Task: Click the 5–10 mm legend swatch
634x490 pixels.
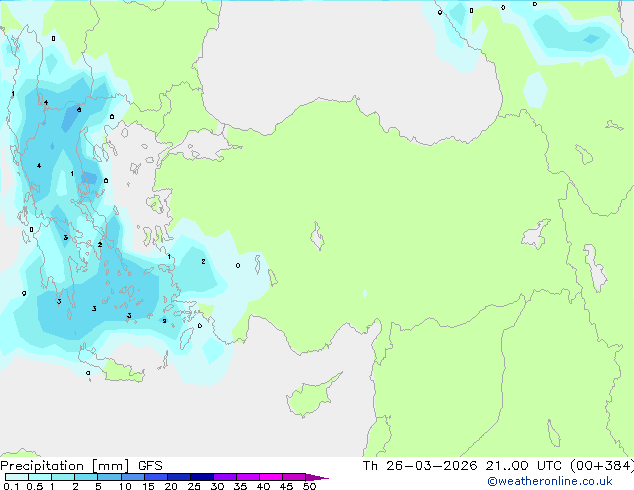Action: click(x=109, y=477)
